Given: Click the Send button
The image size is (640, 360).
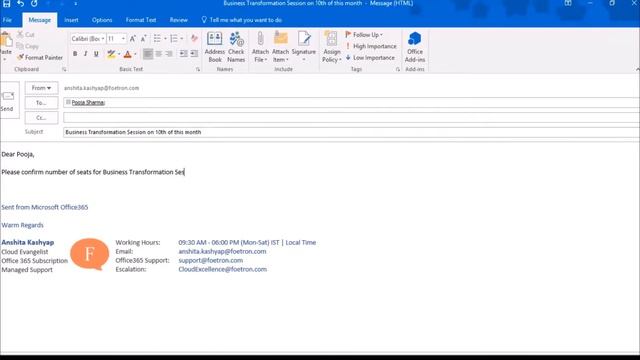Looking at the screenshot, I should tap(7, 100).
